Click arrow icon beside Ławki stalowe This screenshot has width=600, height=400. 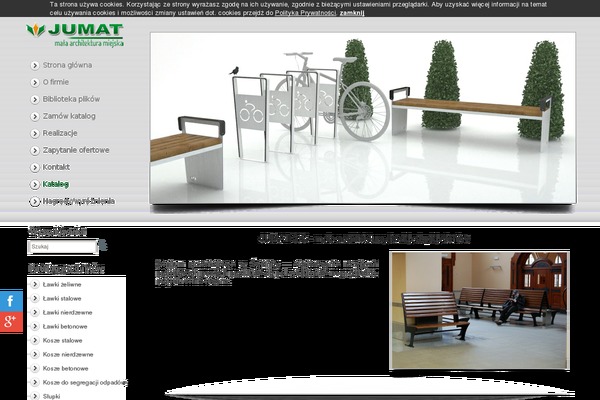[35, 298]
